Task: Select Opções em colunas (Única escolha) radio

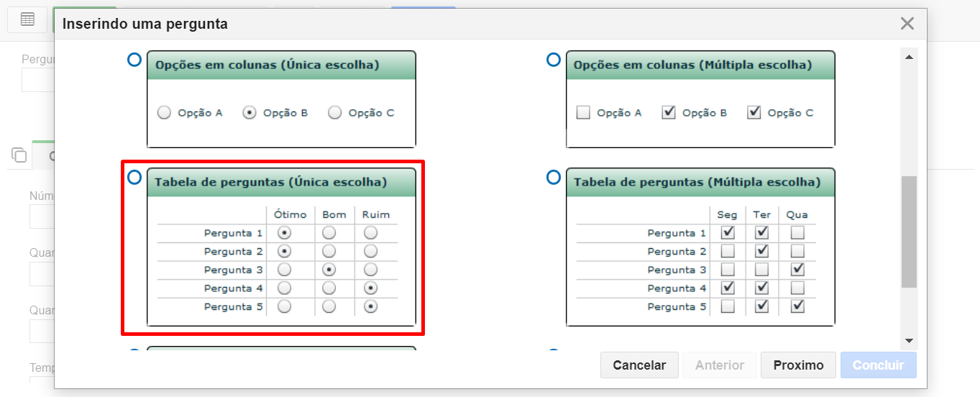Action: coord(134,60)
